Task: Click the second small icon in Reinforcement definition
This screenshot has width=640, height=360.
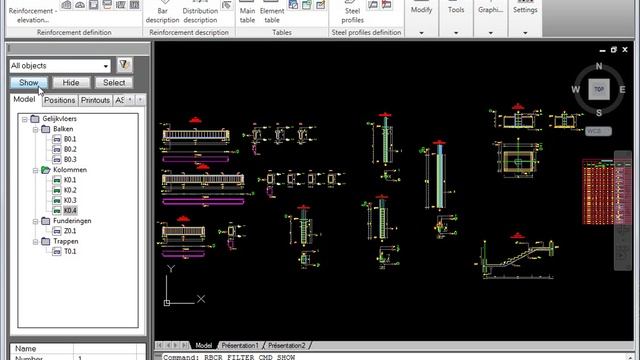Action: coord(80,4)
